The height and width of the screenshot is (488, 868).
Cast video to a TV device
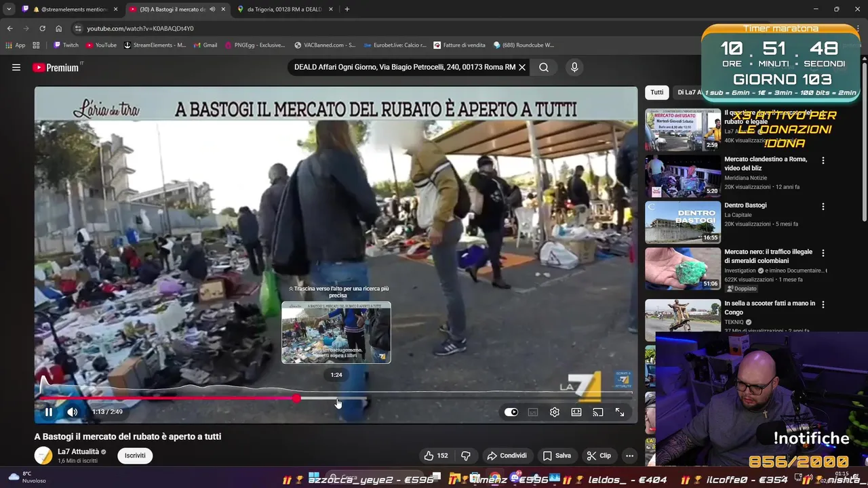point(598,411)
